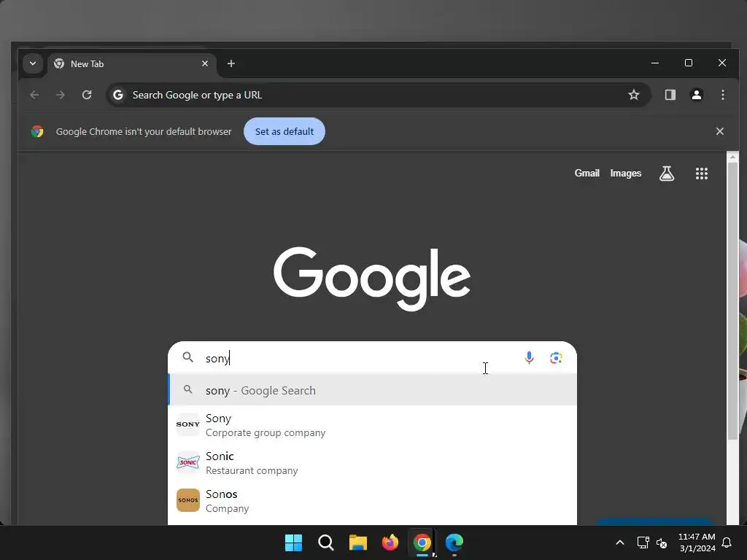Viewport: 747px width, 560px height.
Task: Open the Gmail link
Action: click(587, 174)
